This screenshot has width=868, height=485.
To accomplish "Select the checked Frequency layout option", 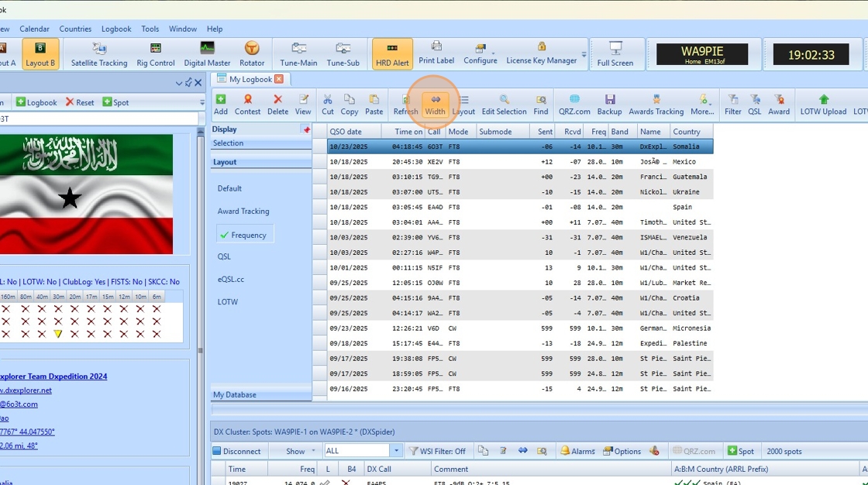I will pos(245,235).
